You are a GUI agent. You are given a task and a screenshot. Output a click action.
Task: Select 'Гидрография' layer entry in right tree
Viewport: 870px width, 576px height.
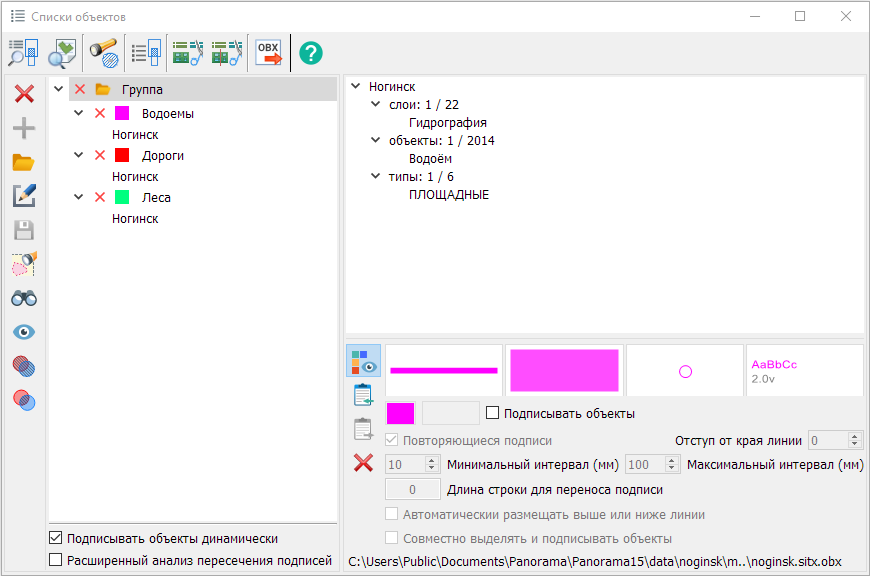click(448, 122)
